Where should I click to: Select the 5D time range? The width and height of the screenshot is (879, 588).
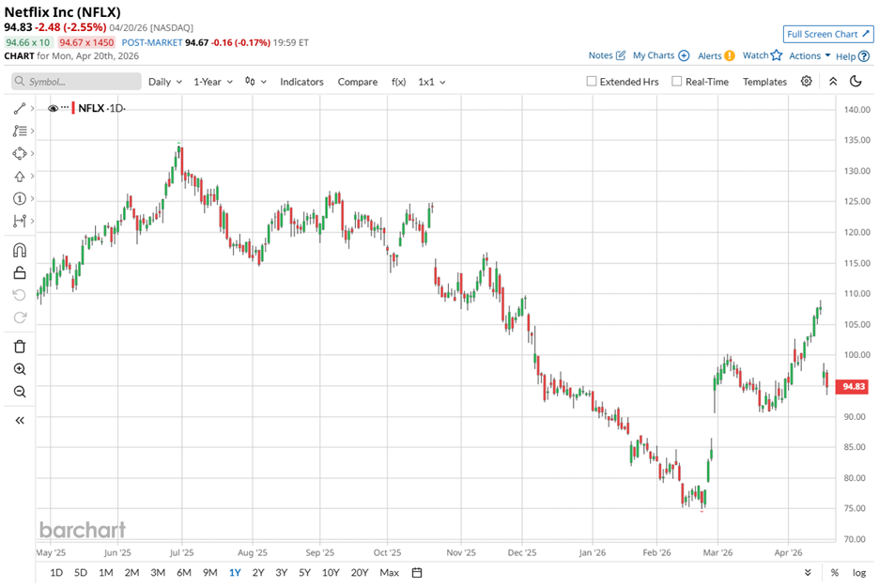click(x=81, y=572)
